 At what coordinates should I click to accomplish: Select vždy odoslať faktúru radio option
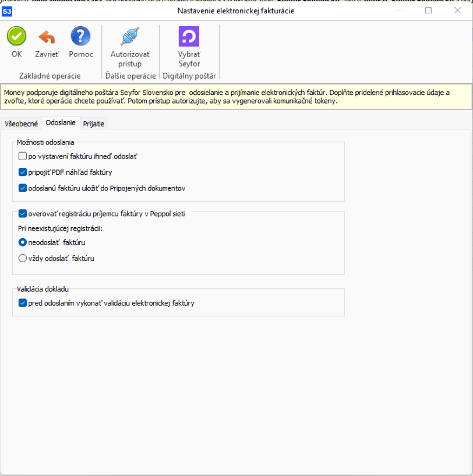23,258
